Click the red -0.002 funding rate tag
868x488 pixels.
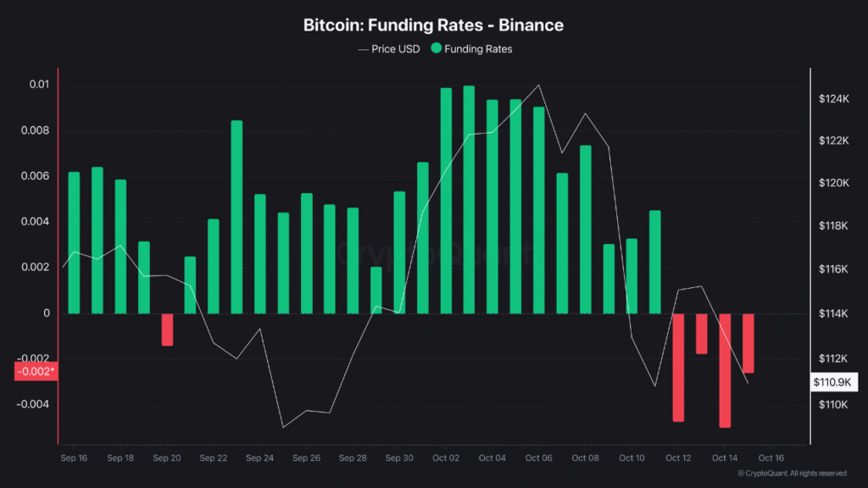(36, 371)
